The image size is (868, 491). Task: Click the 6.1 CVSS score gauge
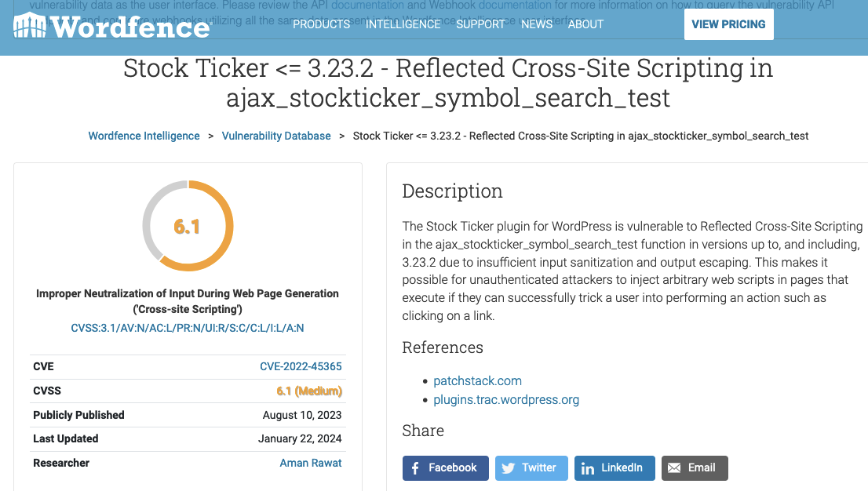coord(188,226)
